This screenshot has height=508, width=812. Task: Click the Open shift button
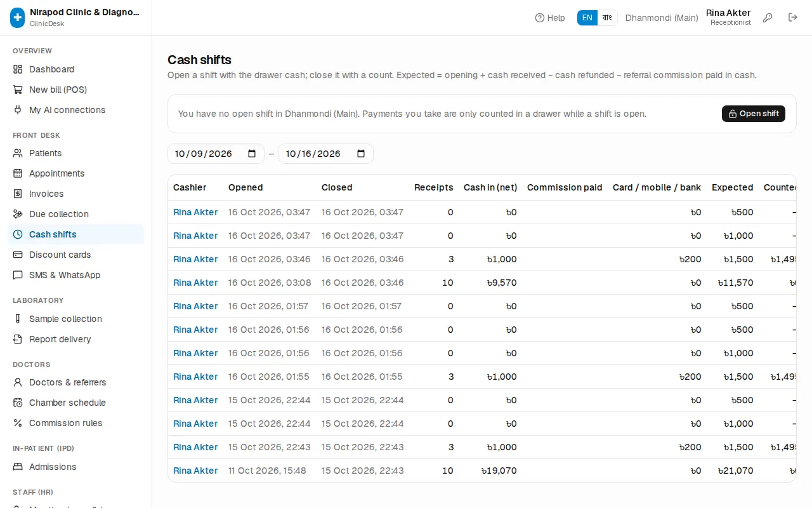[x=754, y=114]
